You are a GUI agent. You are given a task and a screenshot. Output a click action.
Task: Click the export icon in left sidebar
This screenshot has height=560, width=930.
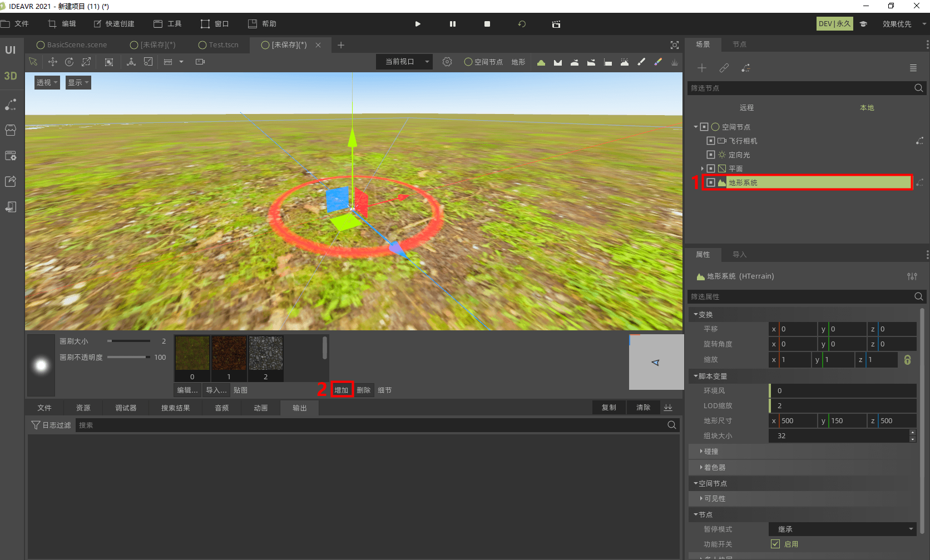tap(11, 181)
